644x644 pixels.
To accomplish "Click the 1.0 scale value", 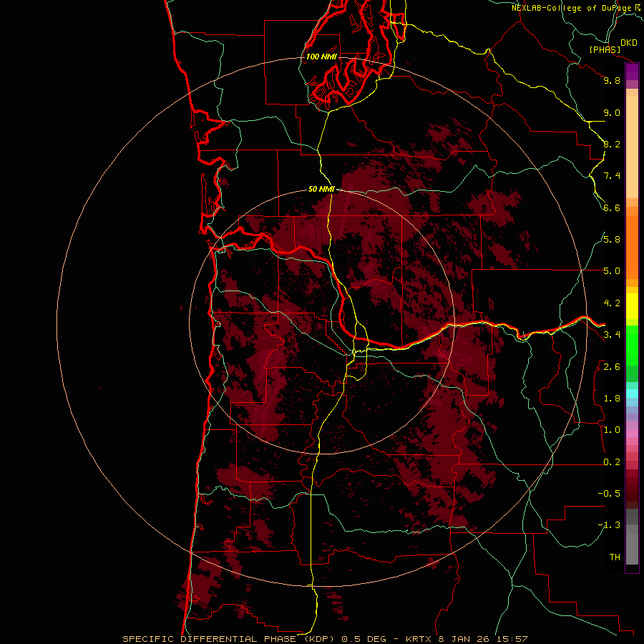I will pyautogui.click(x=612, y=430).
